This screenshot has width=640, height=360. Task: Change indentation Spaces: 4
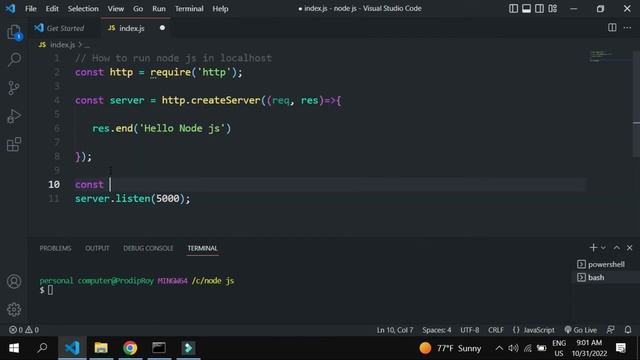437,330
